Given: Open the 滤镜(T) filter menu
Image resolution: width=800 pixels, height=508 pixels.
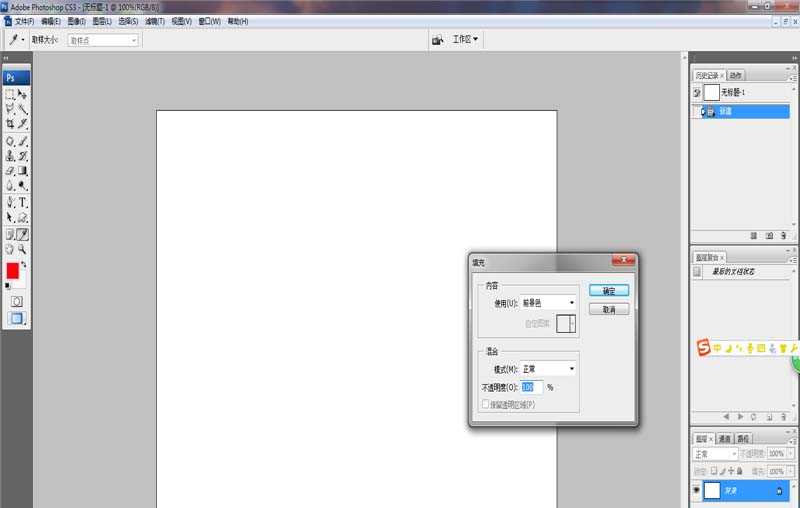Looking at the screenshot, I should [x=154, y=21].
